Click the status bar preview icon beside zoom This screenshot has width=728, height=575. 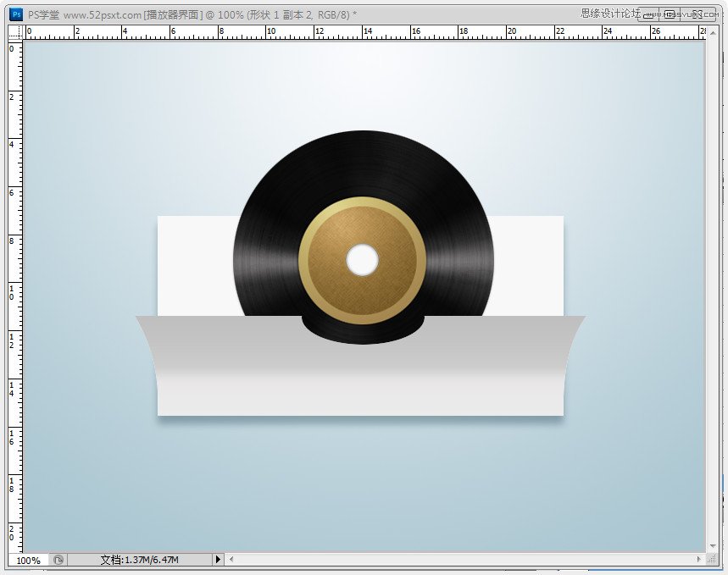[58, 560]
